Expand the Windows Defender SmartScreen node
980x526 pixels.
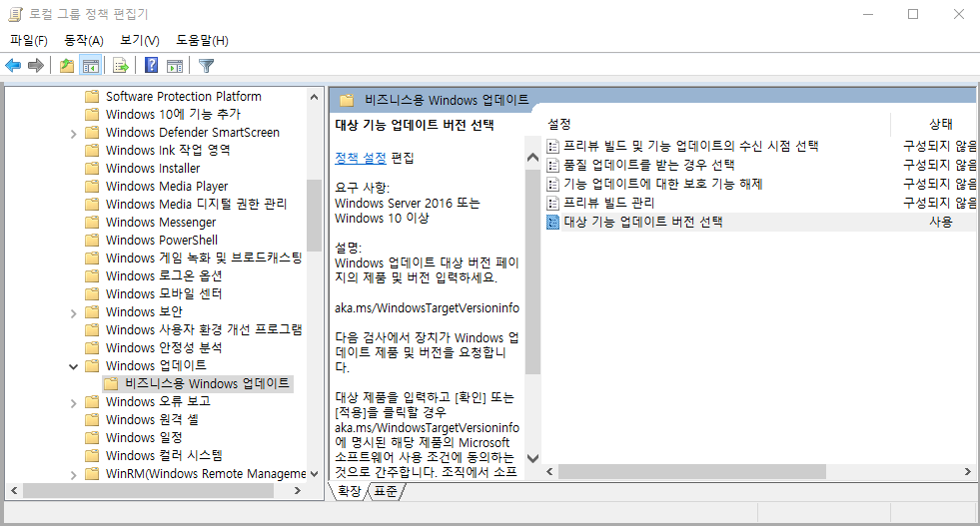pyautogui.click(x=73, y=133)
